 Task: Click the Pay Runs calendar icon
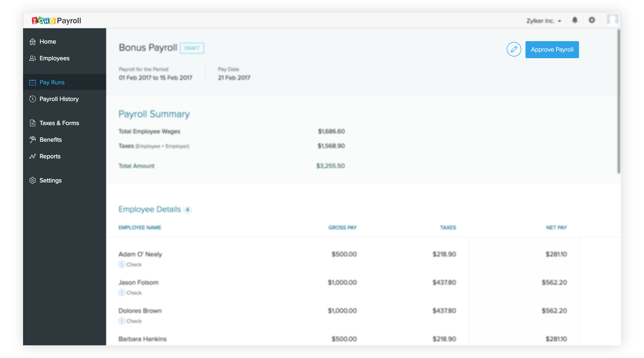[33, 82]
